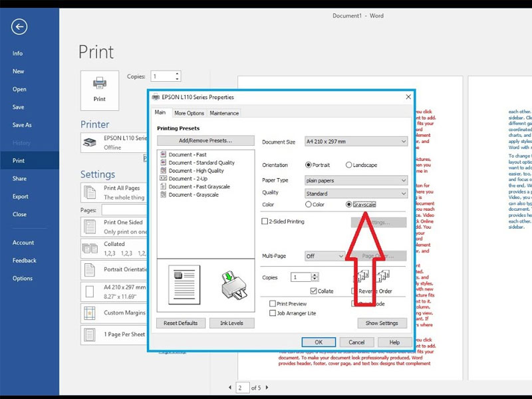Click the Portrait Orientation page icon

point(90,270)
